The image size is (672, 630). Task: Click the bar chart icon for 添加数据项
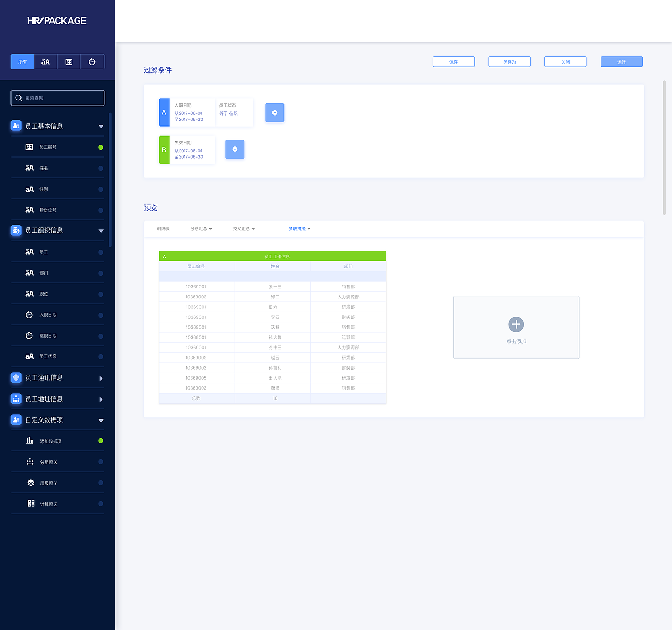pos(30,440)
